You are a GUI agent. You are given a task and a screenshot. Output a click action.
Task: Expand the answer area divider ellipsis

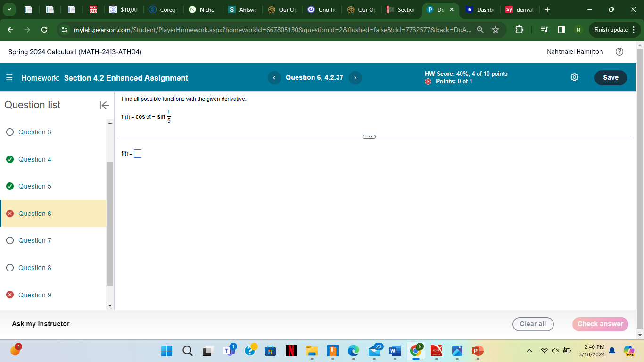[369, 136]
